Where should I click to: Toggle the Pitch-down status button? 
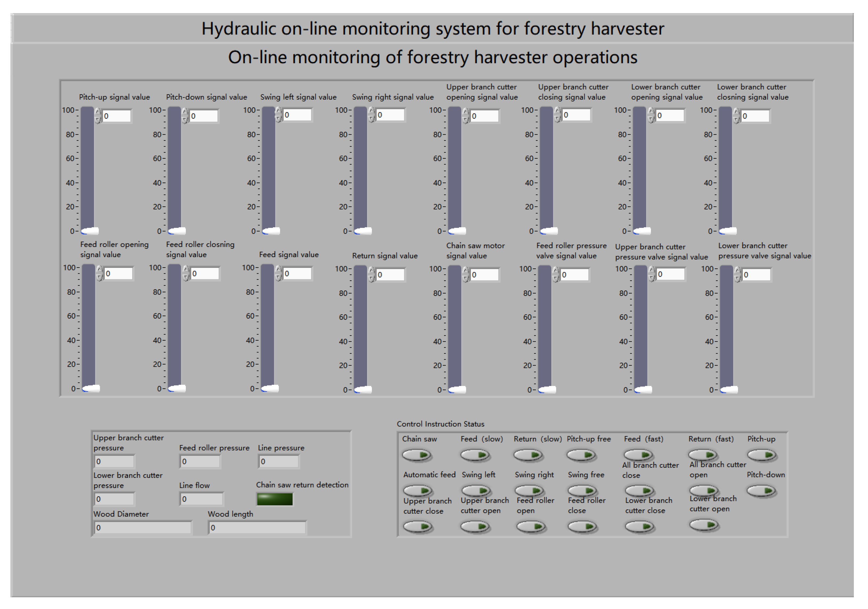[x=762, y=491]
